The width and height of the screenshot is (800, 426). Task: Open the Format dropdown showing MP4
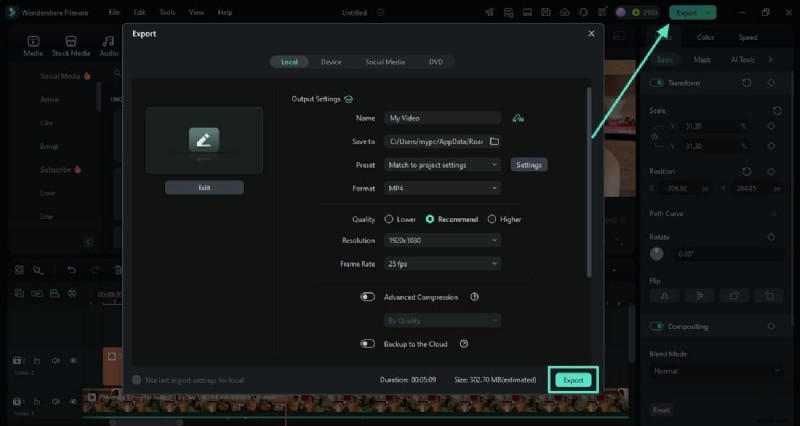[440, 188]
